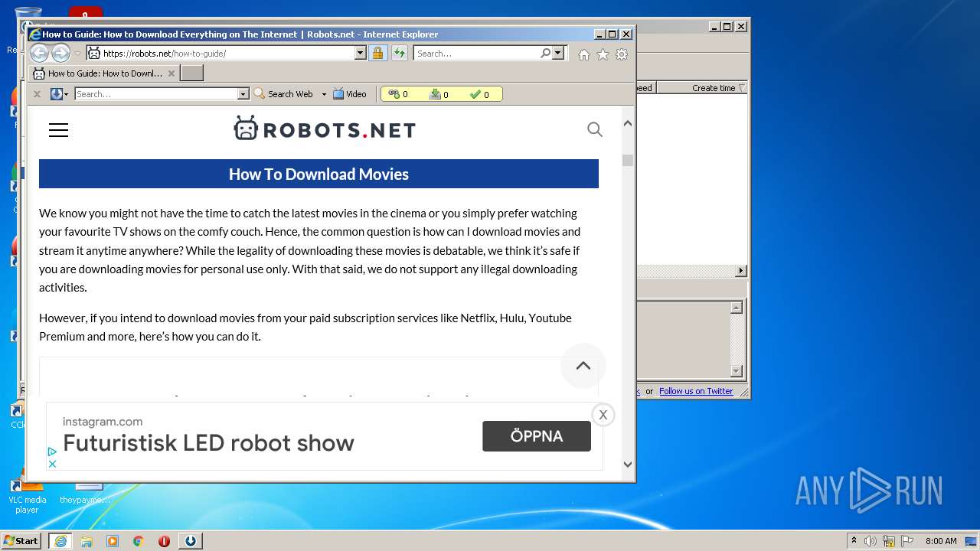Go back with the browser Back arrow
The width and height of the screenshot is (980, 551).
point(39,53)
